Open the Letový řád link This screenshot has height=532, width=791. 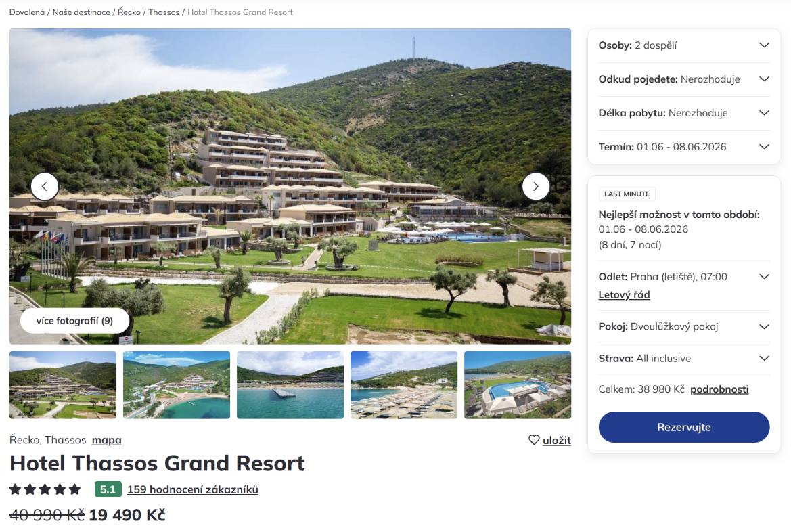tap(624, 295)
